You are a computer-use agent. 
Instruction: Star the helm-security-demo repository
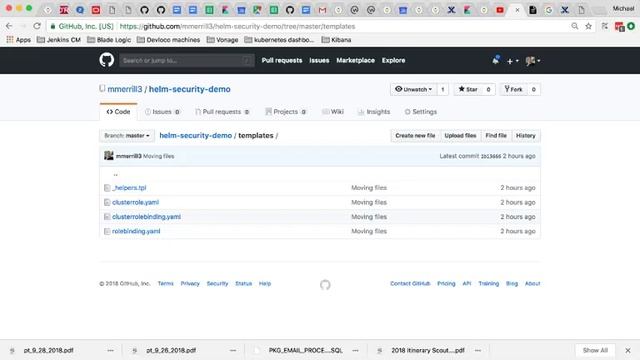[468, 89]
